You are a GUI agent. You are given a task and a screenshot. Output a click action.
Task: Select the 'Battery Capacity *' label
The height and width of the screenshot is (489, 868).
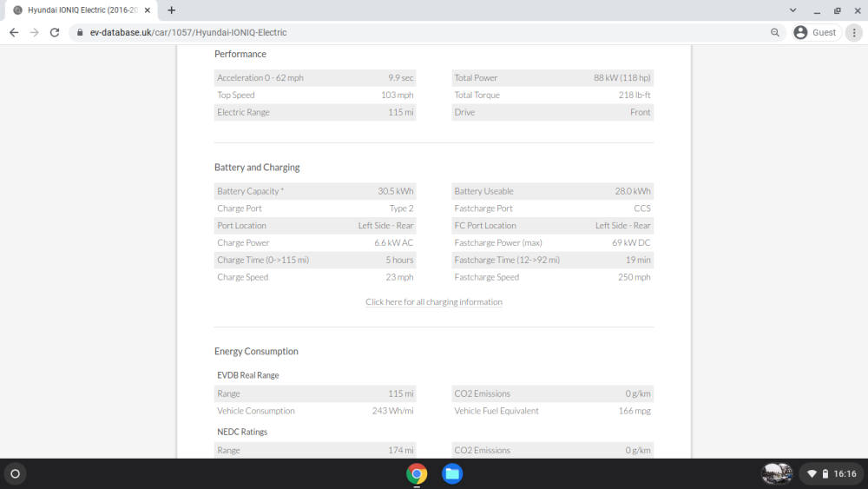[250, 191]
